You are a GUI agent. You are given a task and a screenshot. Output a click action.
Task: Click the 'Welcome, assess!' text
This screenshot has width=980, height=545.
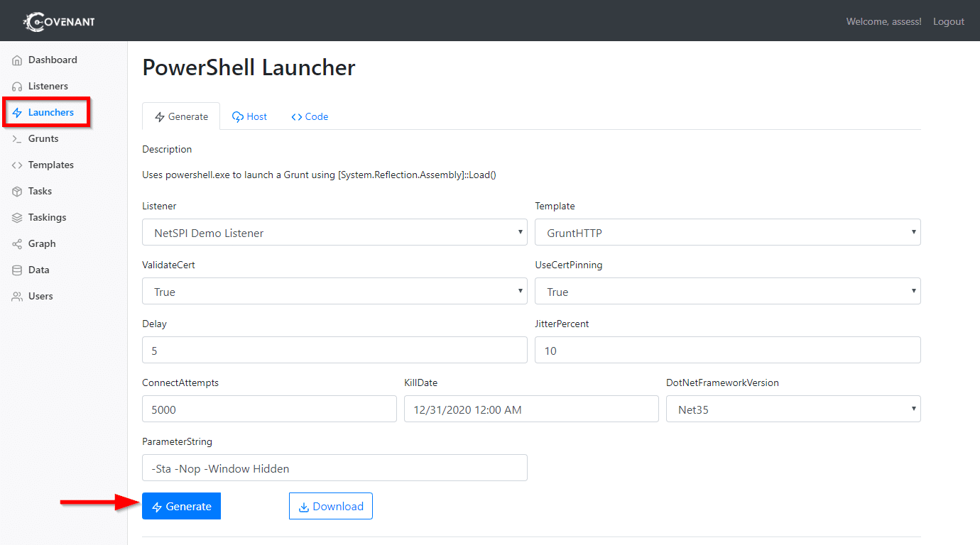click(883, 21)
